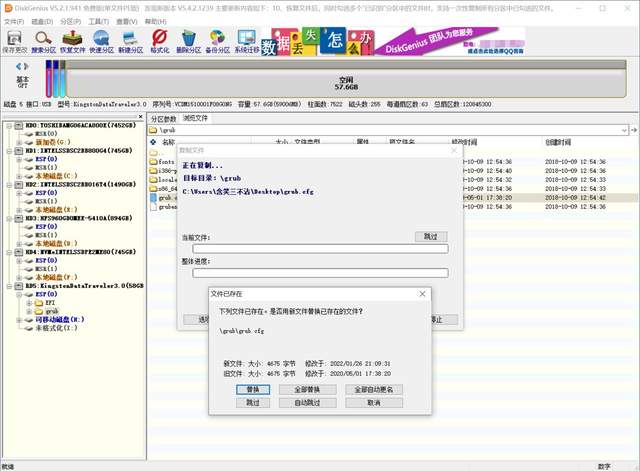Switch to the 浏览文件 tab

click(x=195, y=118)
